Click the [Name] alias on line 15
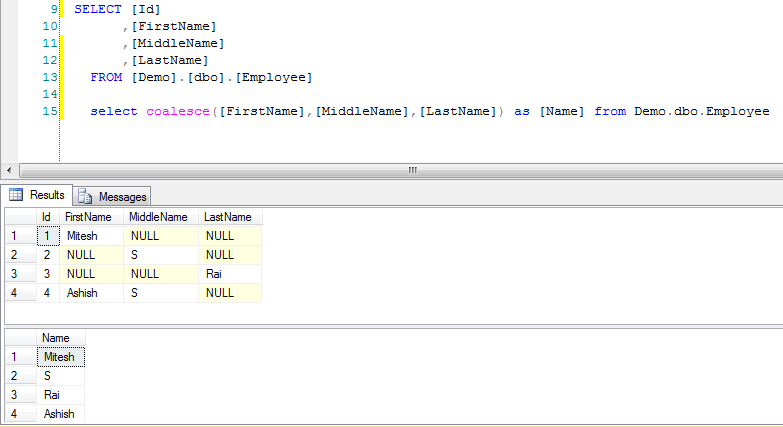 point(562,111)
